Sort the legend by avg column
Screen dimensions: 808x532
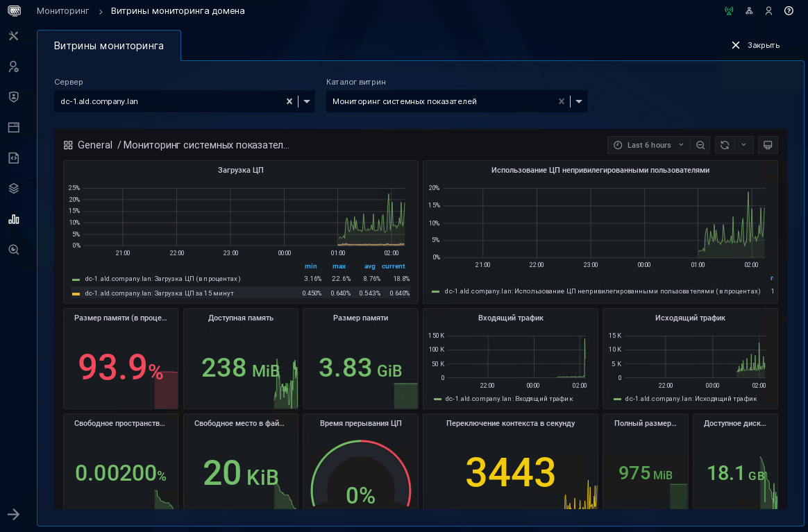(369, 266)
